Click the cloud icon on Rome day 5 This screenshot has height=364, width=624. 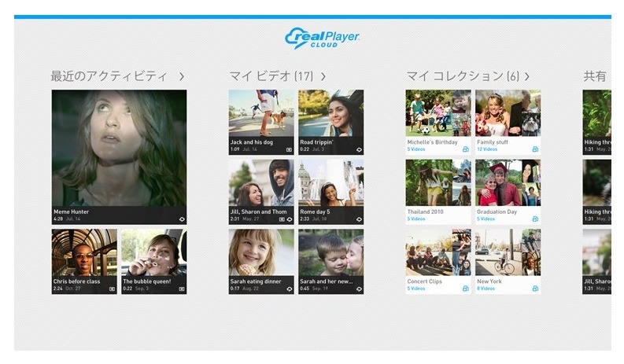click(x=359, y=219)
